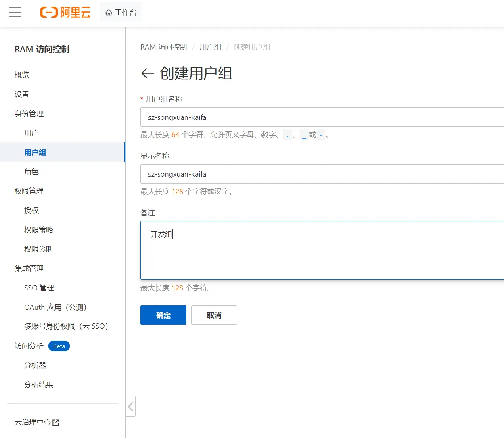Go to 用户组 breadcrumb link
The width and height of the screenshot is (504, 438).
pos(210,47)
